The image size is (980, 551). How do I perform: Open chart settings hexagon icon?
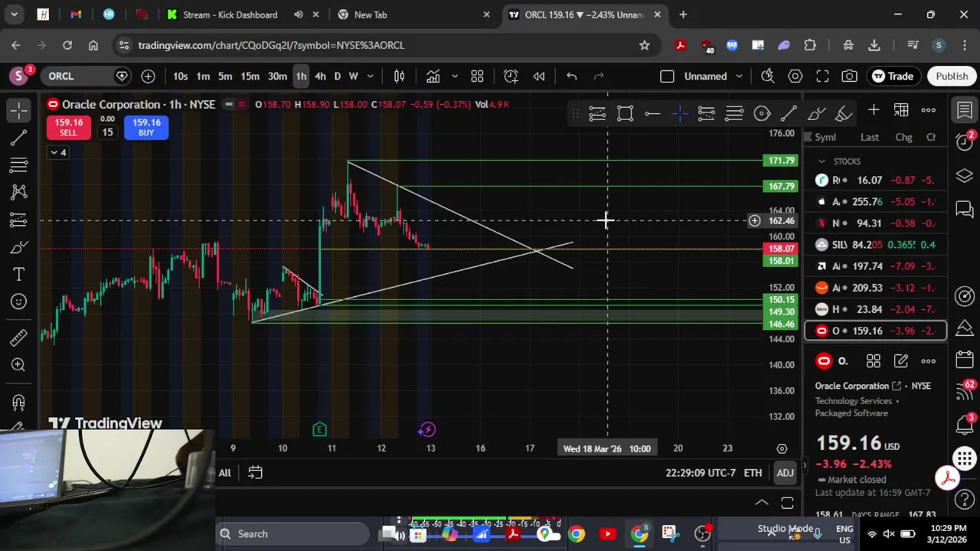coord(795,76)
